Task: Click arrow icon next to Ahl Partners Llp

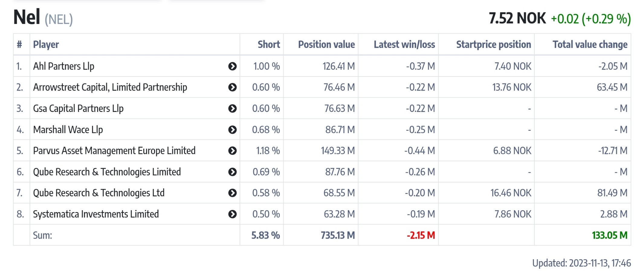Action: tap(232, 66)
